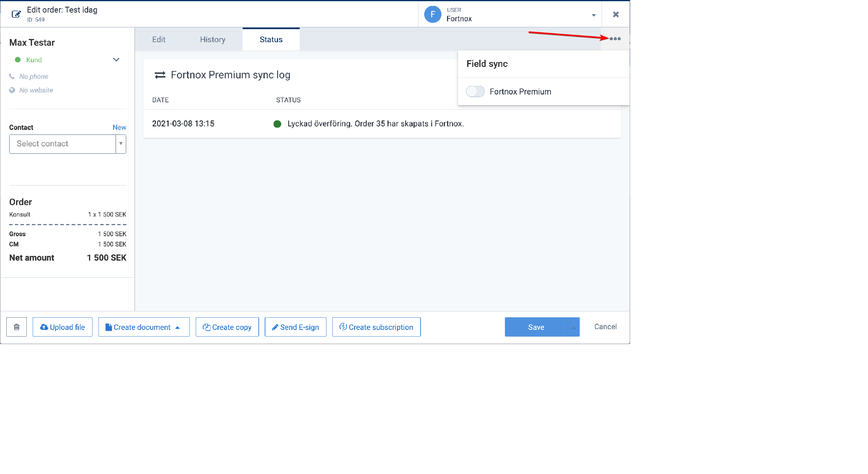The image size is (868, 474).
Task: Click the green Kund label
Action: (34, 60)
